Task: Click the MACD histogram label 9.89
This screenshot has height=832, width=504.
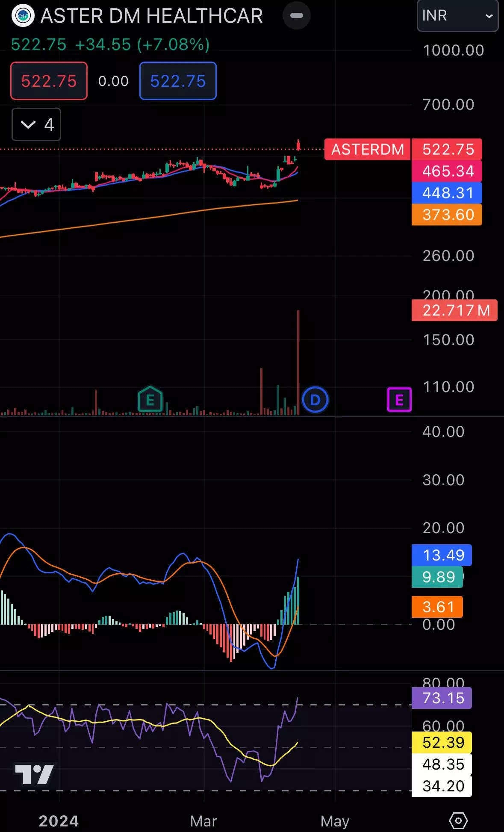Action: 437,577
